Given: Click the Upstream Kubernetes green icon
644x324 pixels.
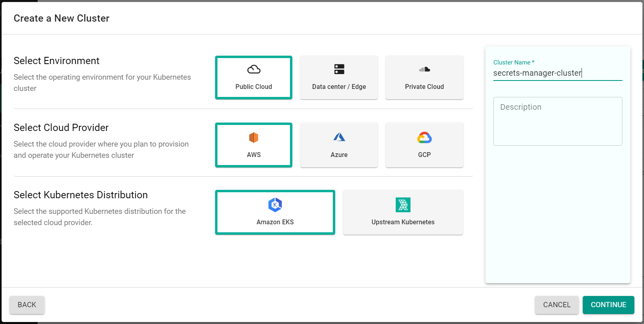Looking at the screenshot, I should [x=403, y=205].
